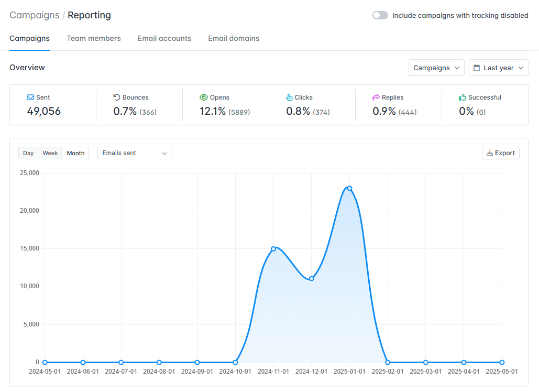
Task: Select Month chart grouping
Action: coord(75,153)
